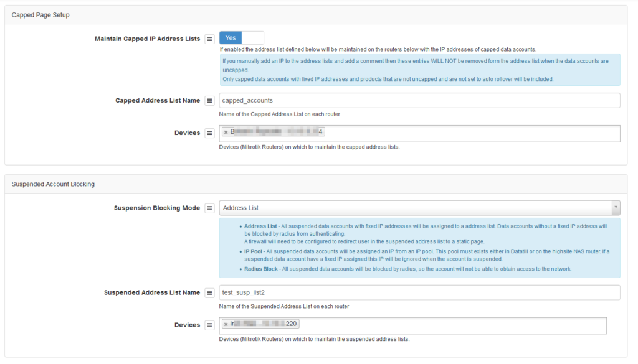Remove the capped device tag ending in 4
This screenshot has width=638, height=364.
tap(226, 132)
